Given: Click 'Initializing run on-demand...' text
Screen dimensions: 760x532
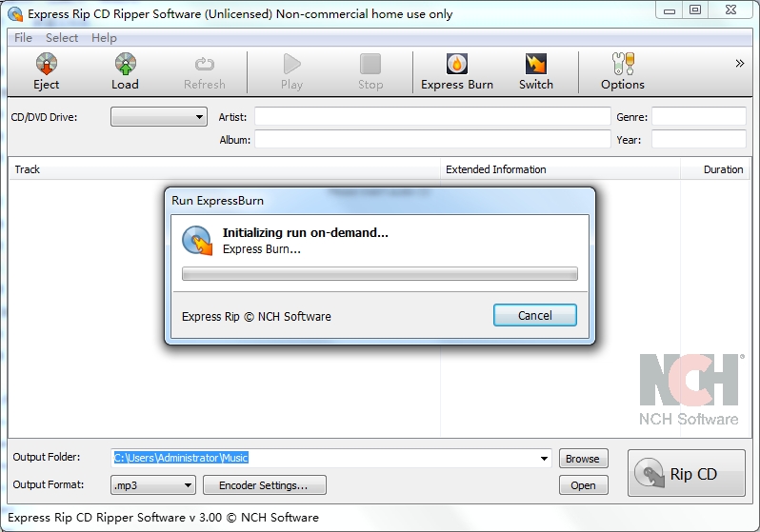Looking at the screenshot, I should pos(306,232).
